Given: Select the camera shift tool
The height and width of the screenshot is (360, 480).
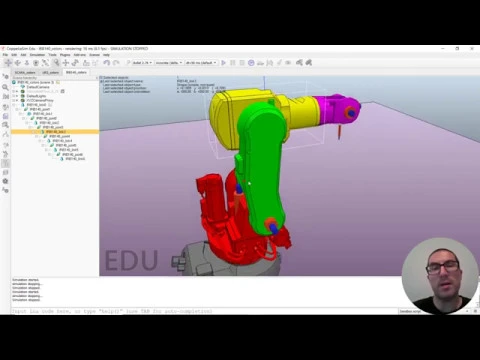Looking at the screenshot, I should click(27, 63).
